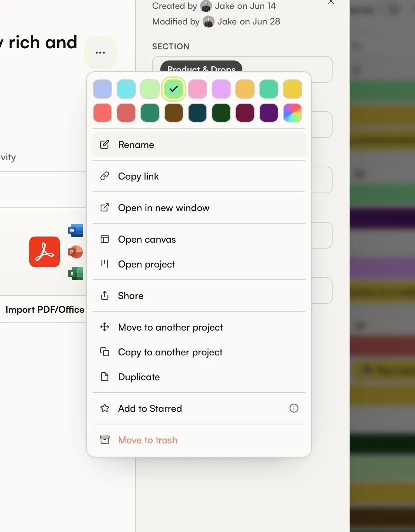This screenshot has width=415, height=532.
Task: Click the canvas layout icon
Action: tap(105, 239)
